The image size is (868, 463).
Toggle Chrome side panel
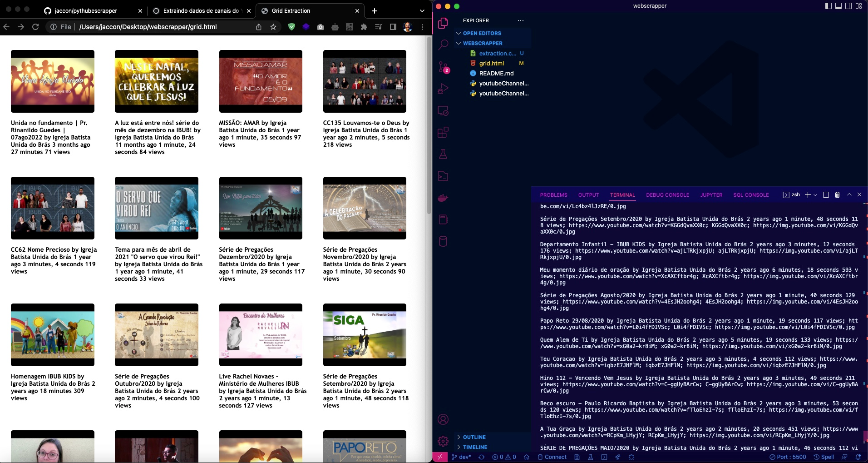coord(393,27)
